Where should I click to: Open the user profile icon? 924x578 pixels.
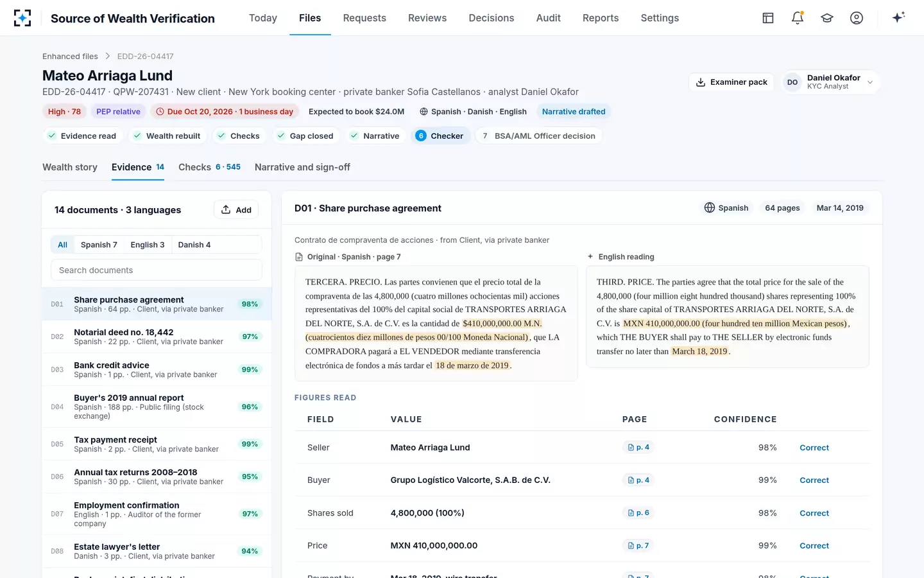pos(857,18)
